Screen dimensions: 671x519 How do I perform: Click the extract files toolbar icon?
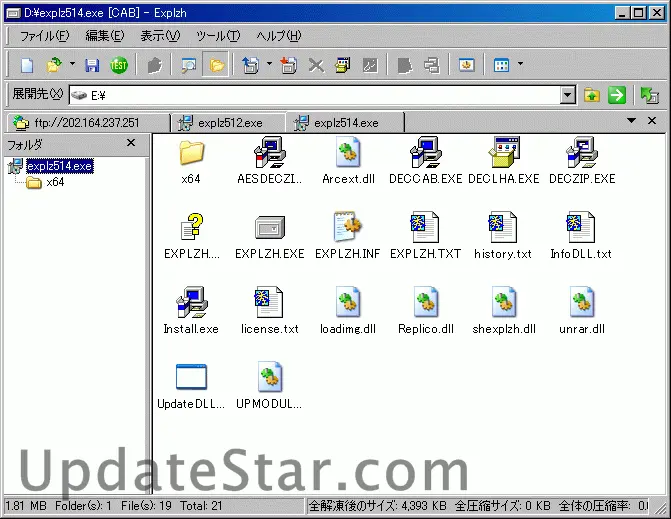[x=251, y=65]
